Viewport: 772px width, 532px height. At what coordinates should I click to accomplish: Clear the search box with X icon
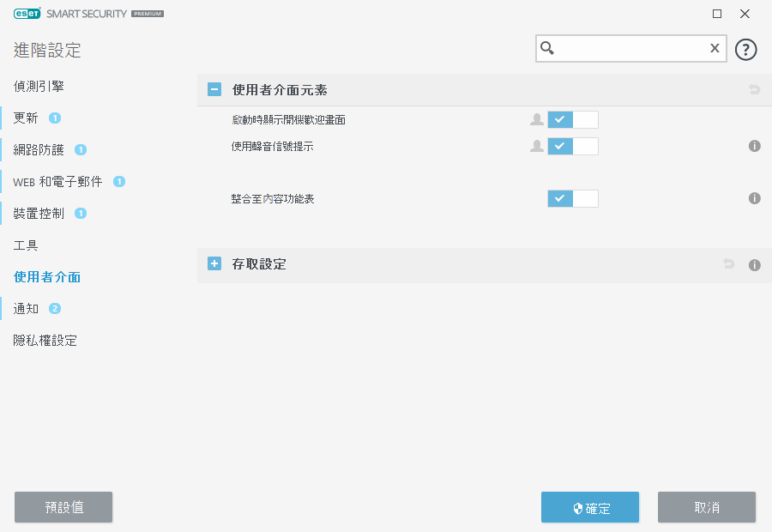[x=714, y=49]
